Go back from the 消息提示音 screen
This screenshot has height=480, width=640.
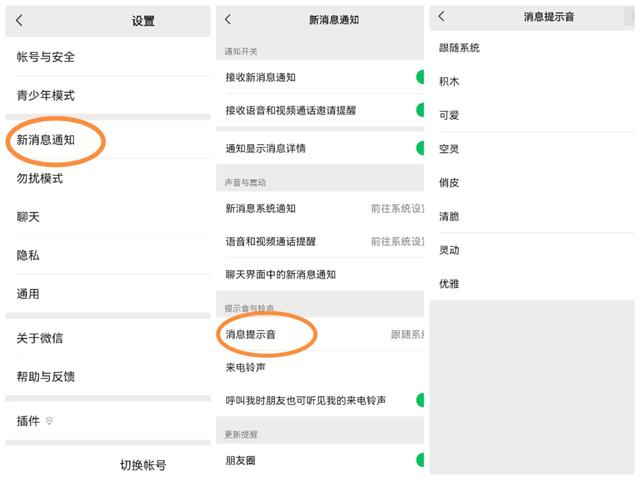(x=441, y=16)
